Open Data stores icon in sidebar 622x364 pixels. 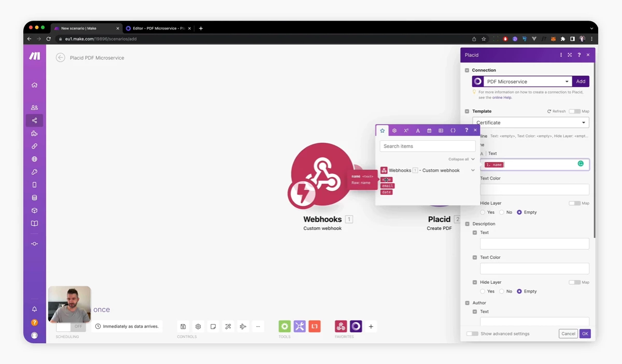pyautogui.click(x=34, y=198)
